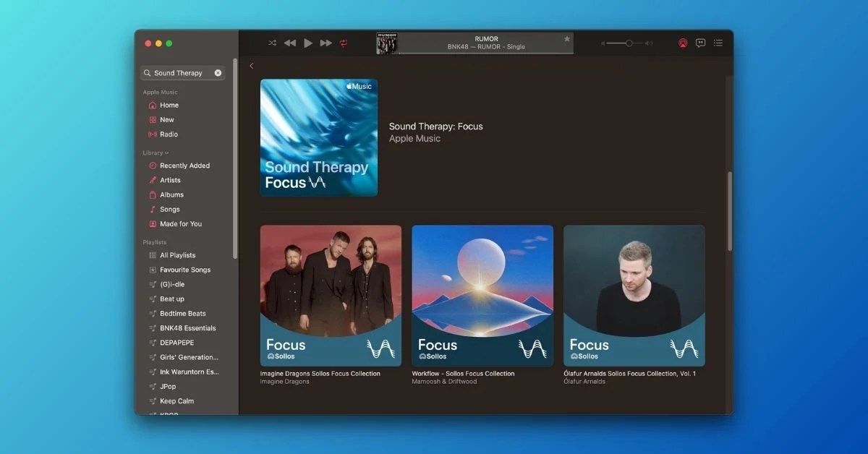Show lyrics with the speech bubble icon
Screen dimensions: 868x454
coord(700,43)
